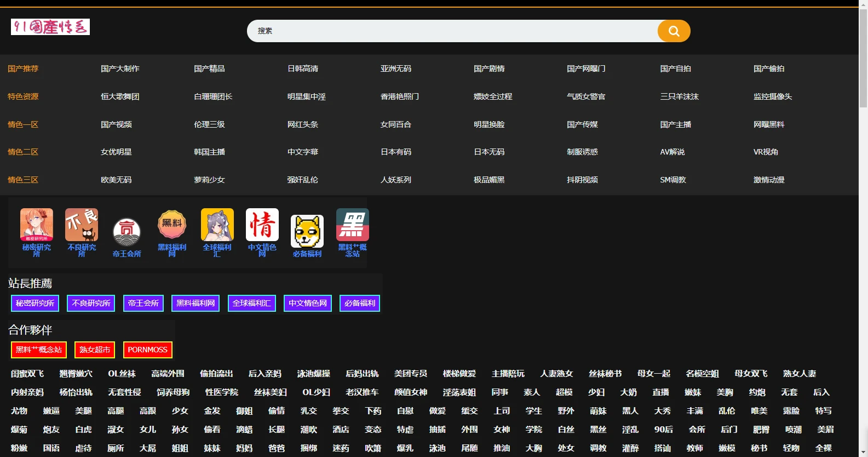Open the pixel Shiba dog 必备福利 icon
Screen dimensions: 868x457
307,232
